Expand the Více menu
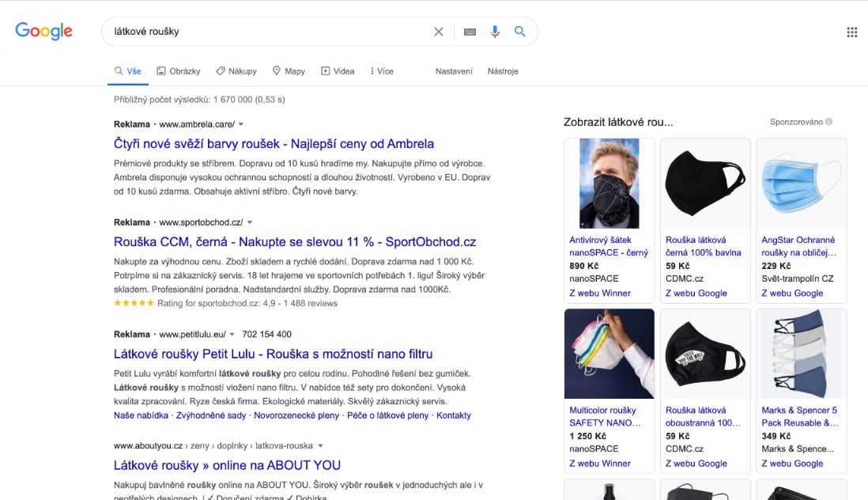 click(382, 71)
